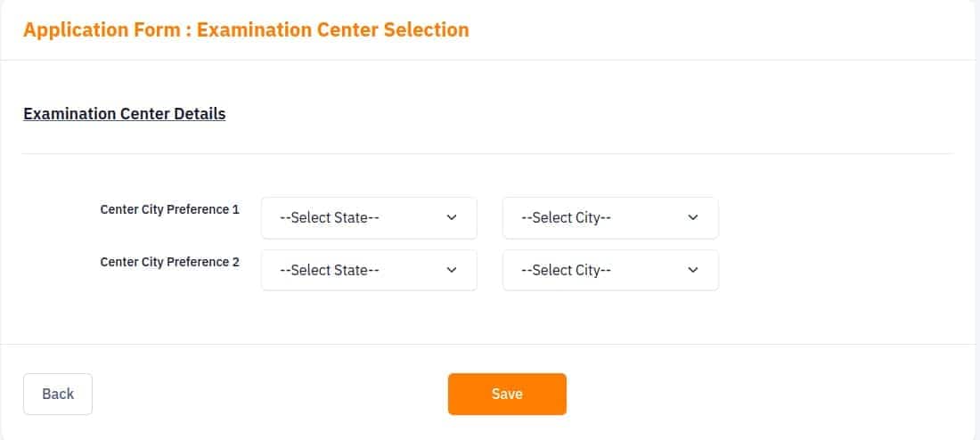The image size is (980, 440).
Task: Click the chevron arrow of Preference 1 city dropdown
Action: 692,217
